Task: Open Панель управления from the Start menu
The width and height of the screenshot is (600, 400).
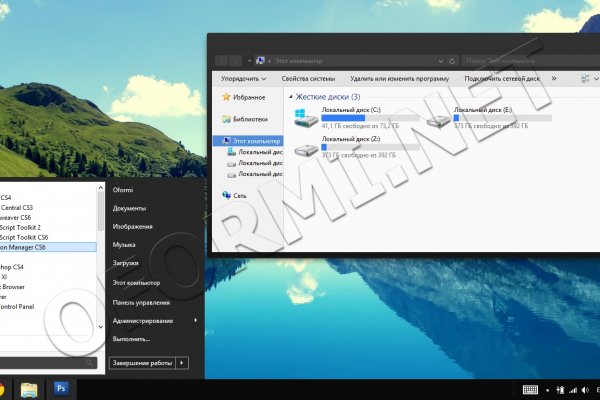Action: pyautogui.click(x=141, y=301)
